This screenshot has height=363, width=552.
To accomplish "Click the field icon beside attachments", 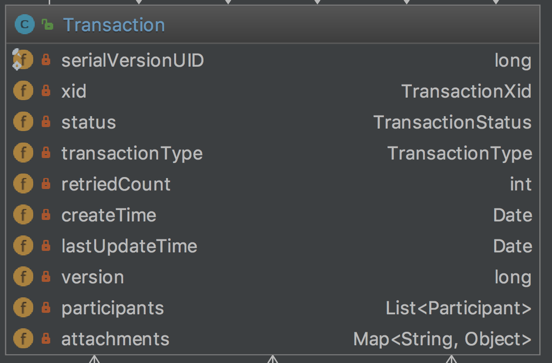I will click(23, 339).
